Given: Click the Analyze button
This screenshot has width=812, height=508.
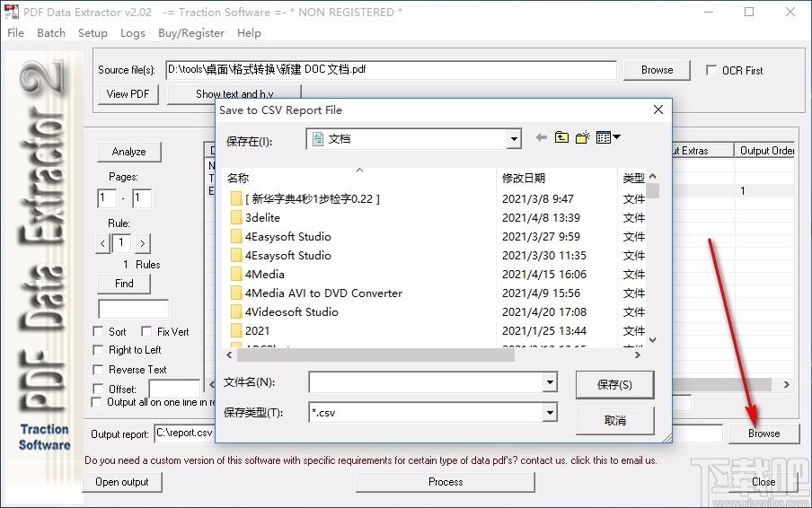Looking at the screenshot, I should 129,152.
